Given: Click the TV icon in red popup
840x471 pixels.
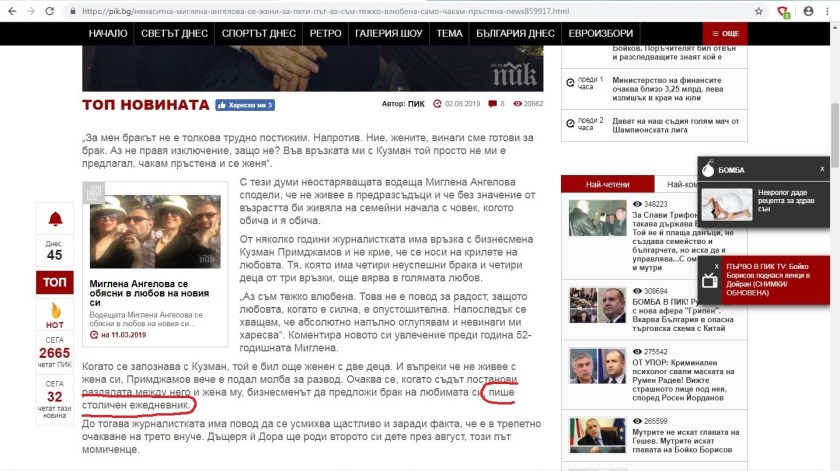Looking at the screenshot, I should click(708, 270).
